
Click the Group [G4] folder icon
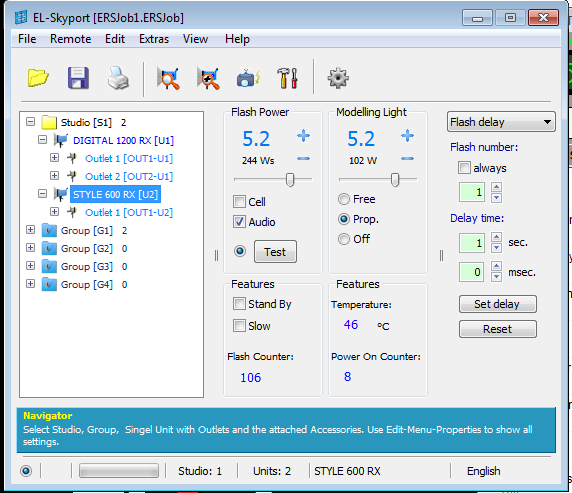49,284
